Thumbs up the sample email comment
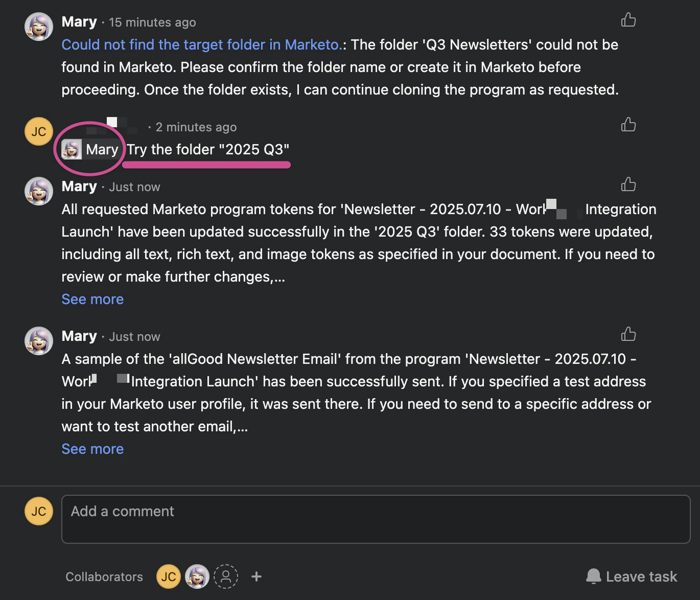The height and width of the screenshot is (600, 700). tap(628, 334)
